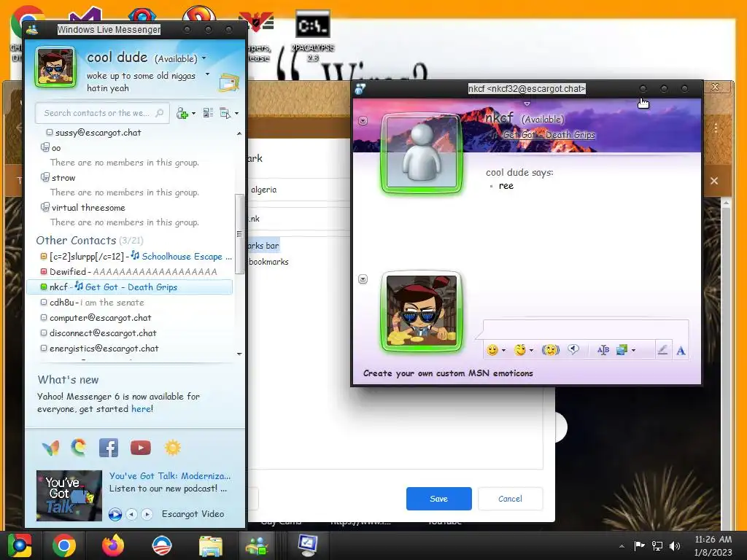Click the handwriting/text mode AB icon

click(603, 350)
